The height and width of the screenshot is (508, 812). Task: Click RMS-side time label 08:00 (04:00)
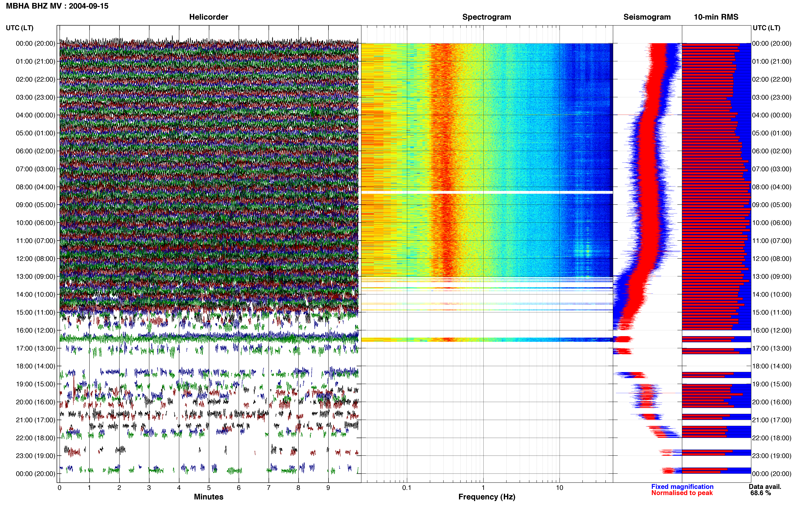[x=772, y=187]
